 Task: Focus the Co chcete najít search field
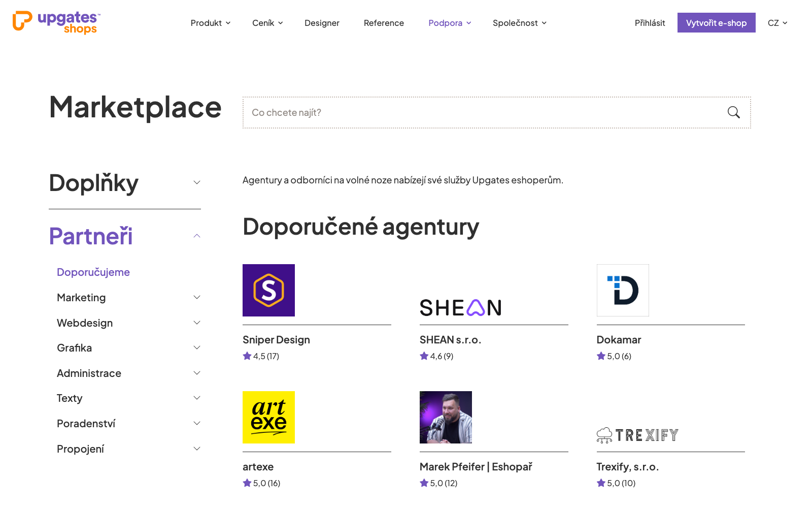(496, 112)
